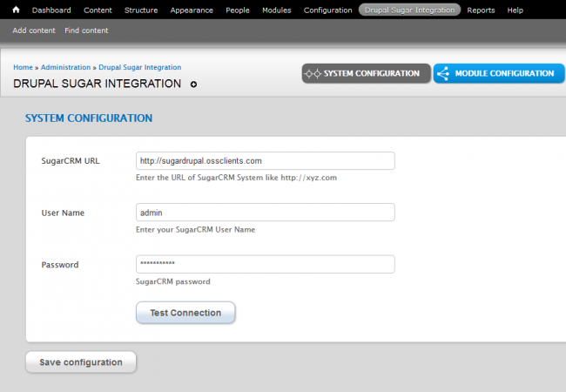This screenshot has height=392, width=566.
Task: Open the Reports menu
Action: (481, 10)
